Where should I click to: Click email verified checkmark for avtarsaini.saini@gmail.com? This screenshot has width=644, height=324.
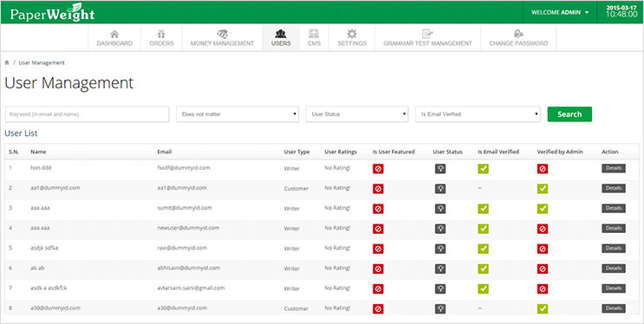tap(484, 288)
